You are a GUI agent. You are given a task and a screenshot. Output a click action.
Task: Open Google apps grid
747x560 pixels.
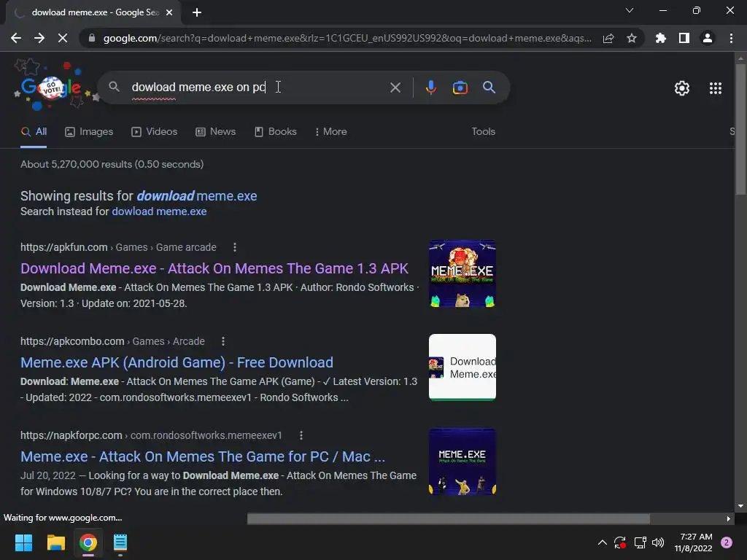pyautogui.click(x=715, y=88)
